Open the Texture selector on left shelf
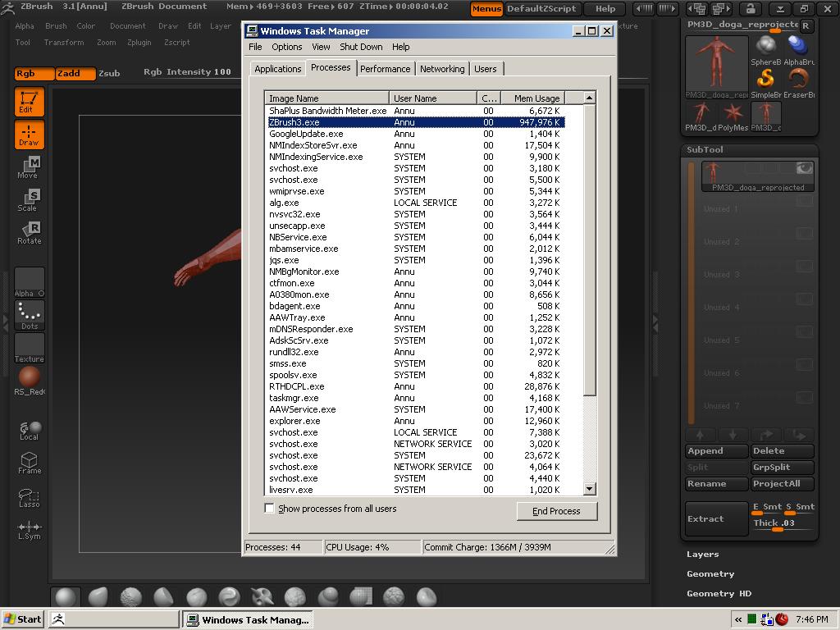The image size is (840, 630). (x=29, y=348)
